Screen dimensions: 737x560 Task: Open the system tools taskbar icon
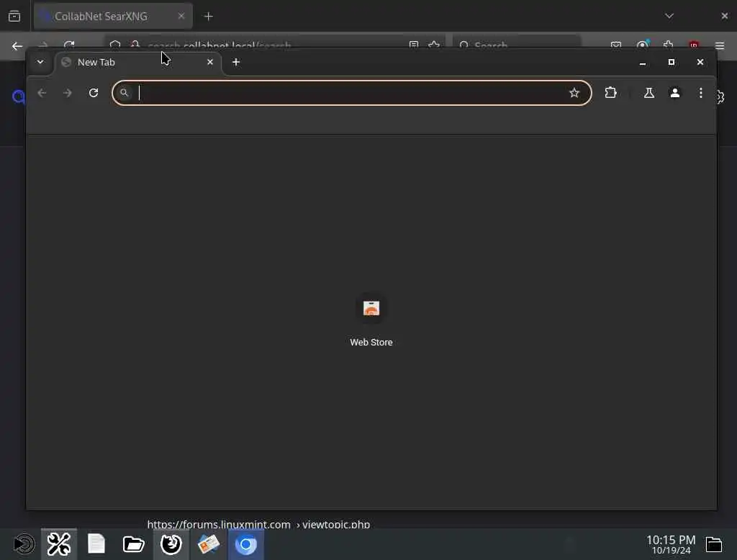tap(59, 544)
